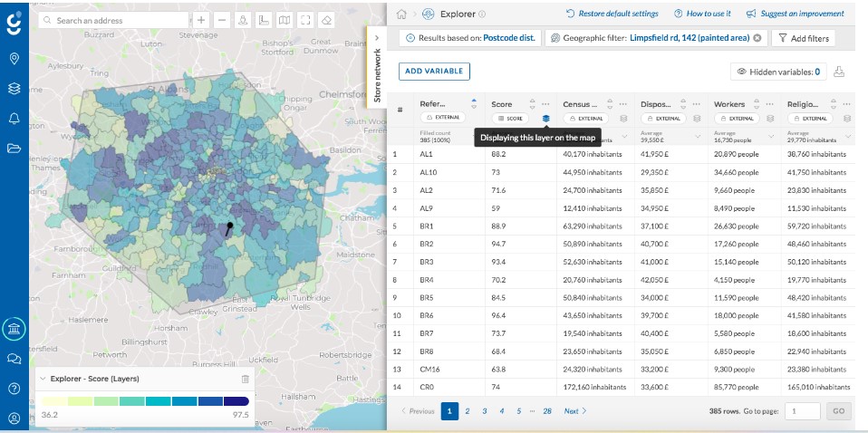Delete the Explorer Score legend via trash icon
Image resolution: width=868 pixels, height=433 pixels.
tap(246, 380)
